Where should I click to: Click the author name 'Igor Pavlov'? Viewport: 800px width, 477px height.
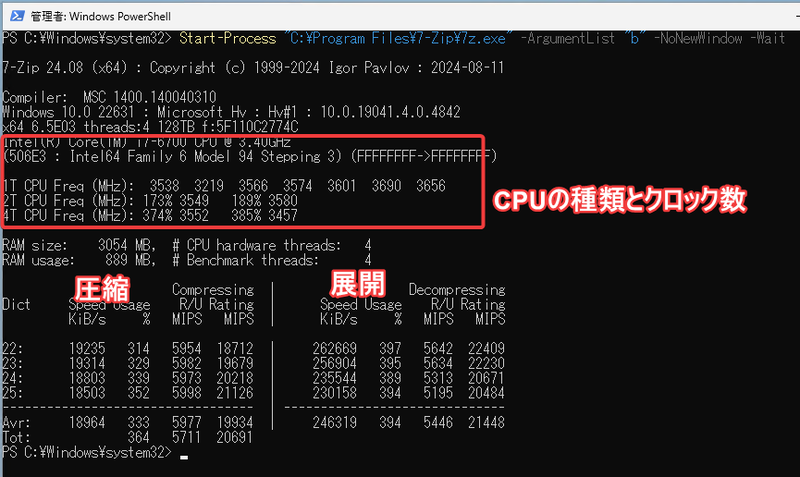[x=369, y=68]
